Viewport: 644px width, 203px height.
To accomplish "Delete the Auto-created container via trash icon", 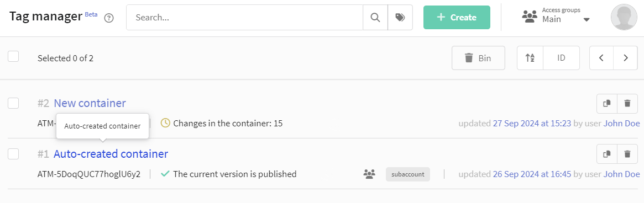I will point(627,154).
